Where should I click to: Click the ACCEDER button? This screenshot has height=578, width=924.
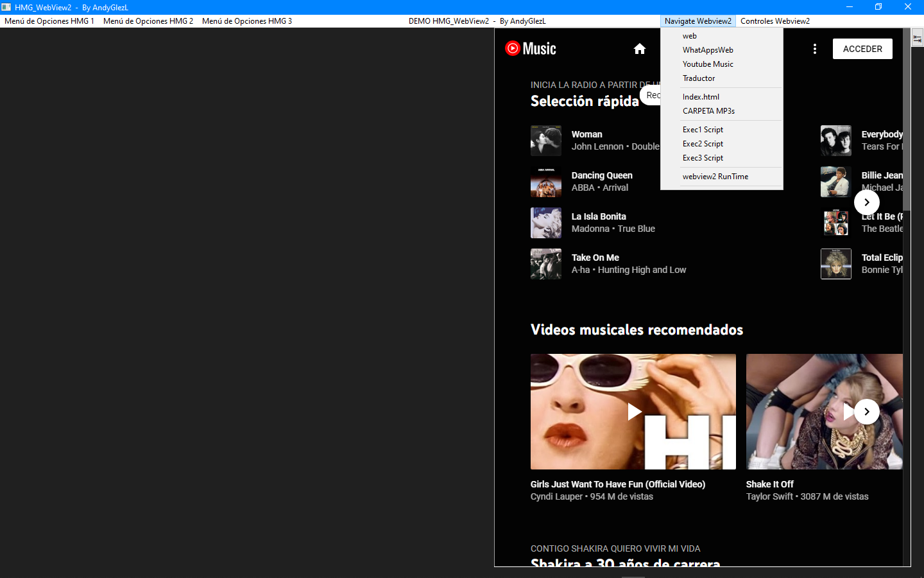[x=862, y=48]
